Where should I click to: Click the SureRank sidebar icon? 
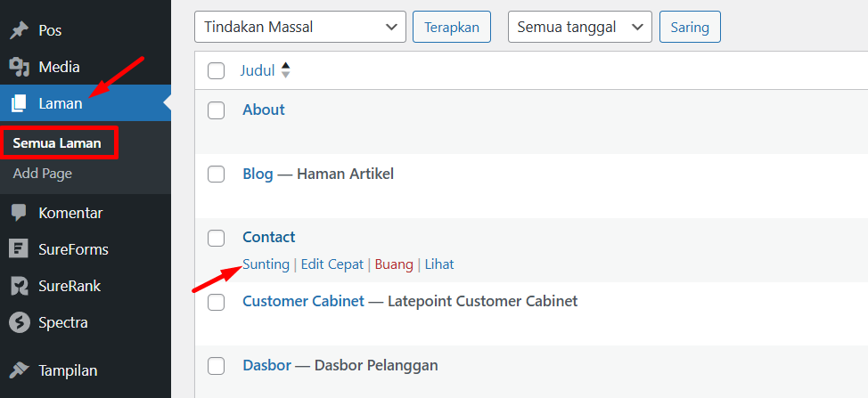point(19,286)
